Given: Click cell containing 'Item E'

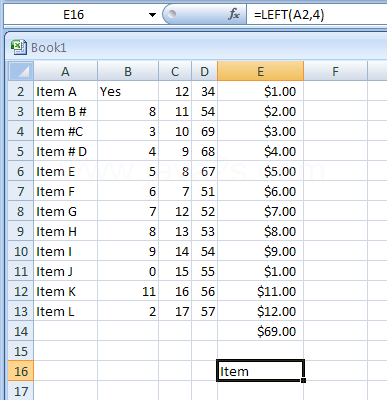Looking at the screenshot, I should click(x=65, y=171).
